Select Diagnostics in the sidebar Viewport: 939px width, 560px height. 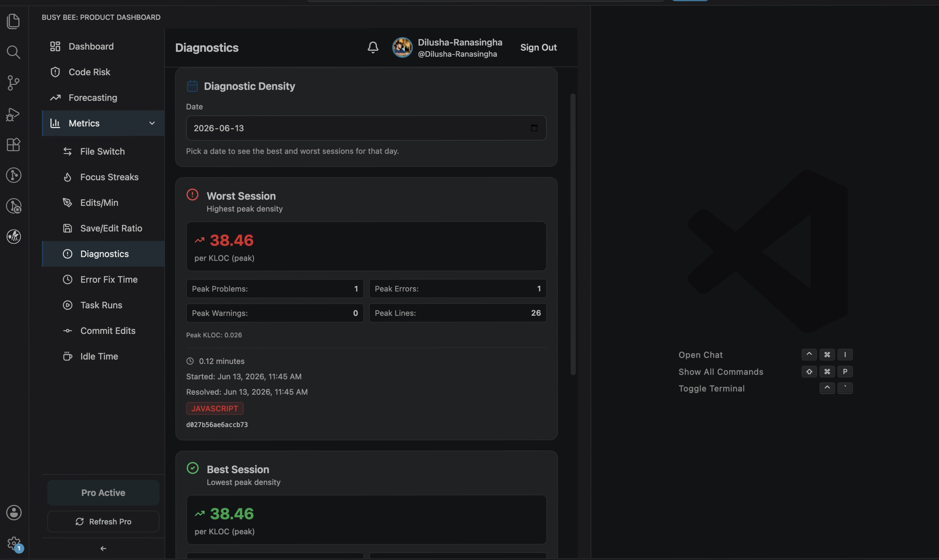pyautogui.click(x=103, y=254)
